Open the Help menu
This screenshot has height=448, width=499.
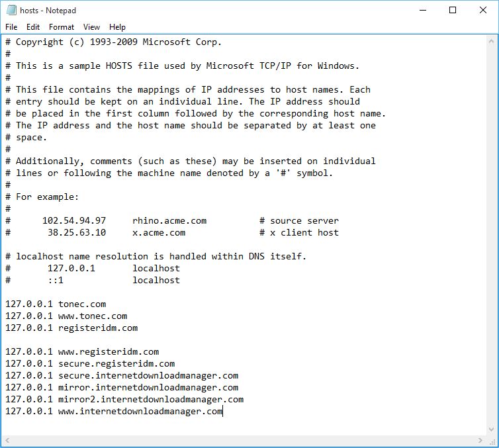tap(117, 27)
